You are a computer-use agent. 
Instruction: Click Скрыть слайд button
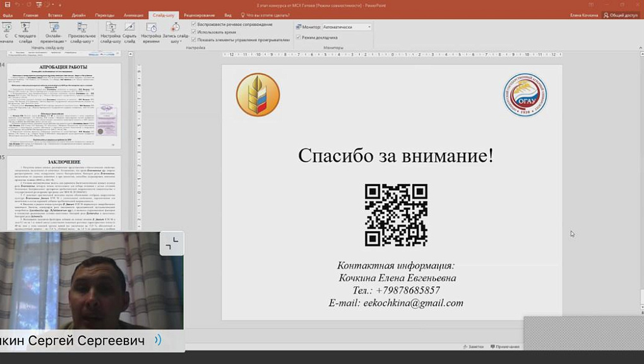click(x=129, y=33)
